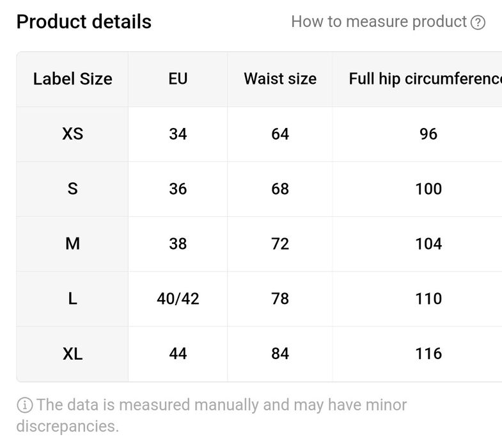The width and height of the screenshot is (502, 448).
Task: Select waist size 84 cell
Action: [280, 354]
